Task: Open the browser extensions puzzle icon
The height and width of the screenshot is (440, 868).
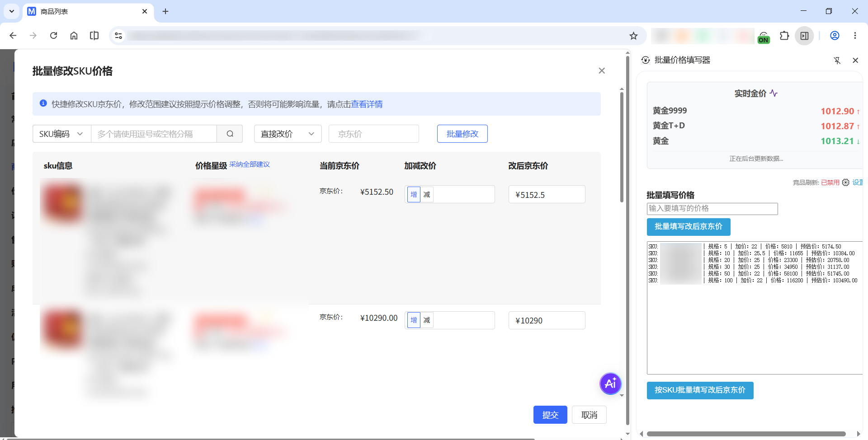Action: 784,36
